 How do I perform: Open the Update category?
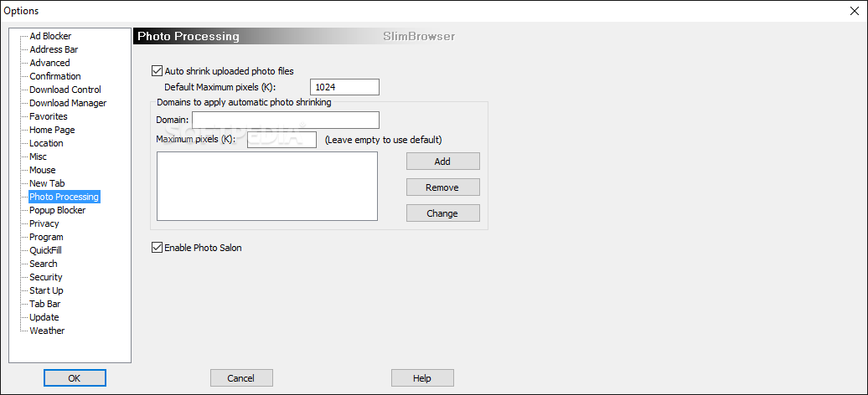pyautogui.click(x=44, y=317)
